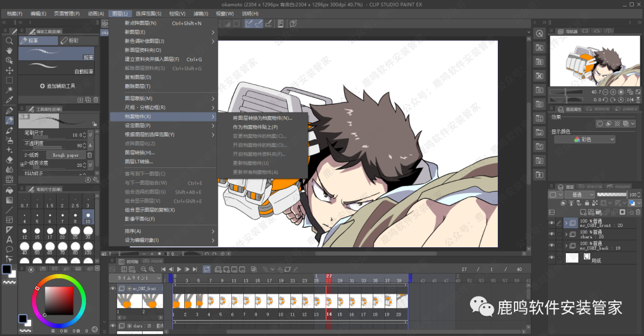
Task: Hide the mc_CGBT_front layer in Layers panel
Action: [x=552, y=223]
